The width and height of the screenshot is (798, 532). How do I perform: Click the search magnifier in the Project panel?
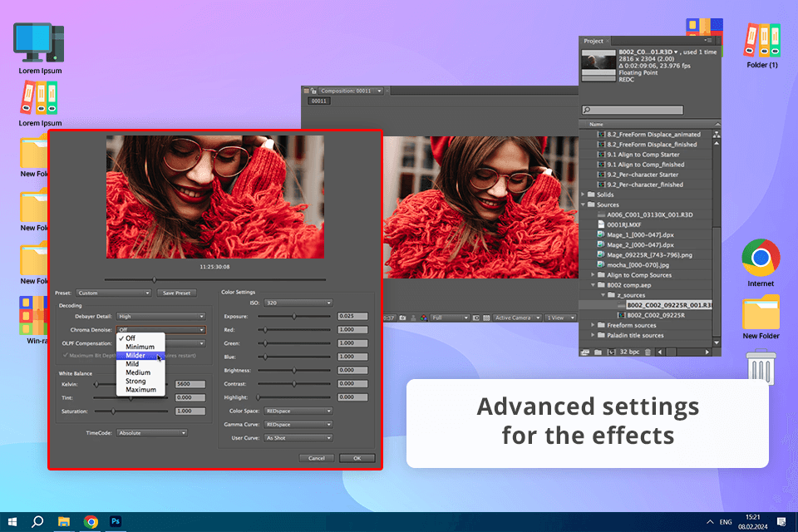click(x=587, y=110)
